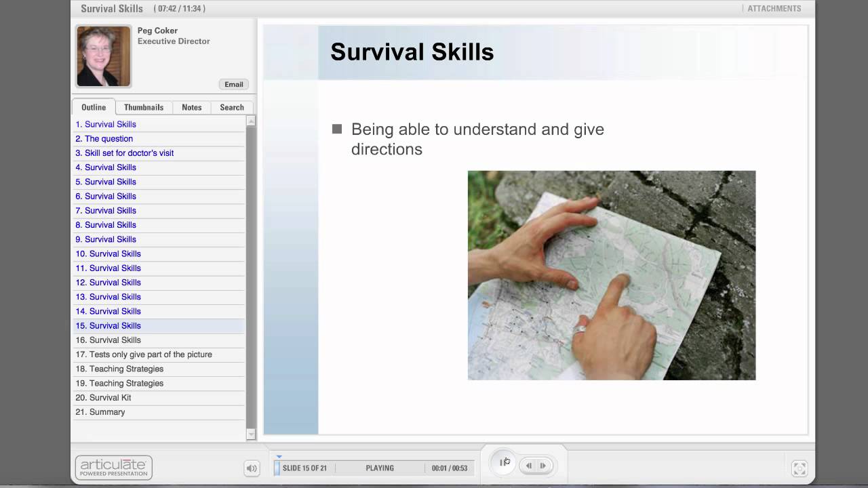Viewport: 868px width, 488px height.
Task: Click outline scrollbar down arrow
Action: tap(251, 434)
